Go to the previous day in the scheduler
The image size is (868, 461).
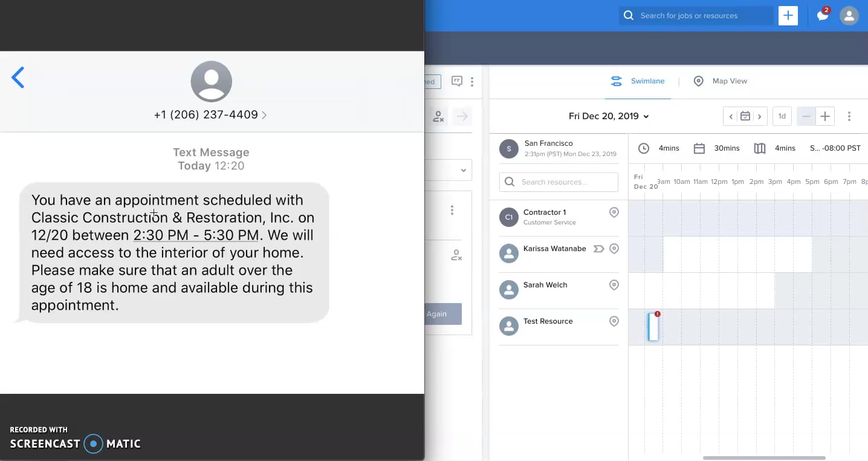pyautogui.click(x=731, y=116)
